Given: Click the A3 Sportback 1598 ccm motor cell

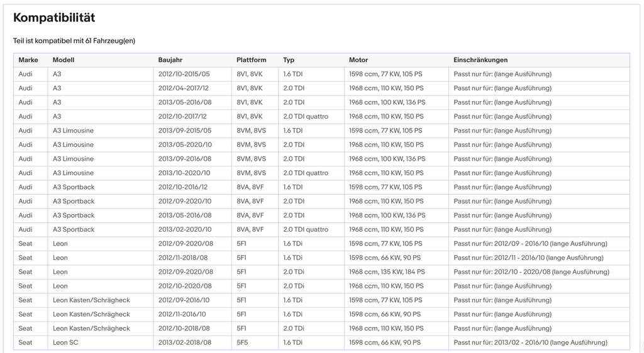Looking at the screenshot, I should (396, 187).
